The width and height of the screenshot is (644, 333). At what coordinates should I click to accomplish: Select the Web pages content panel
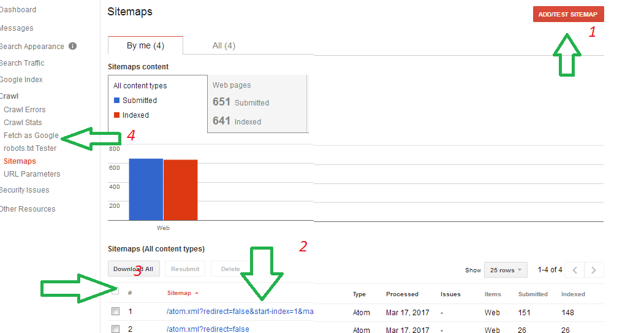point(257,103)
